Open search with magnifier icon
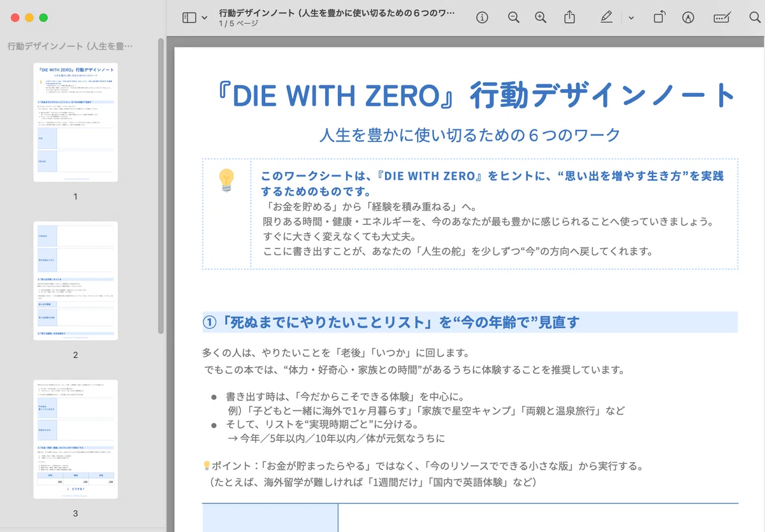 tap(755, 18)
